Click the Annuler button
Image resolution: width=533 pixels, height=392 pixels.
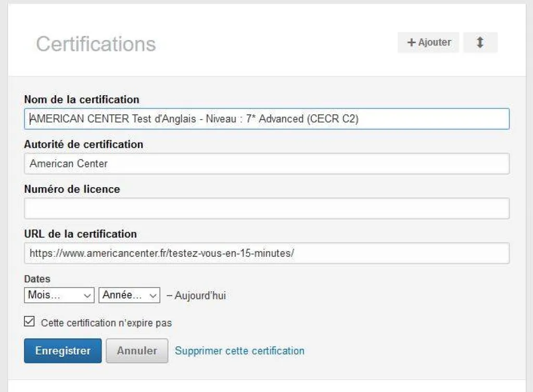pyautogui.click(x=136, y=351)
